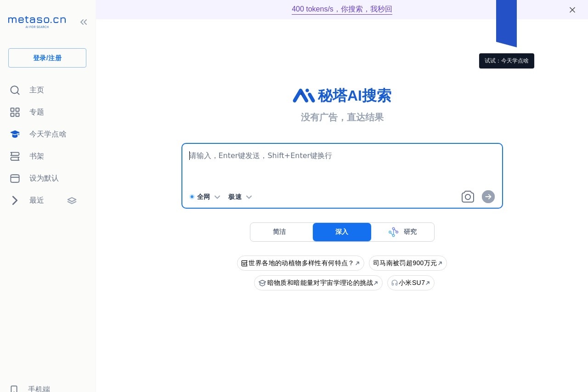588x392 pixels.
Task: Switch search mode to 简洁
Action: (279, 232)
